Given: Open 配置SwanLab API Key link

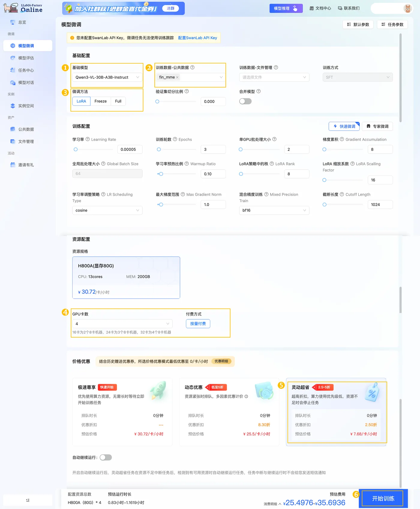Looking at the screenshot, I should click(197, 38).
